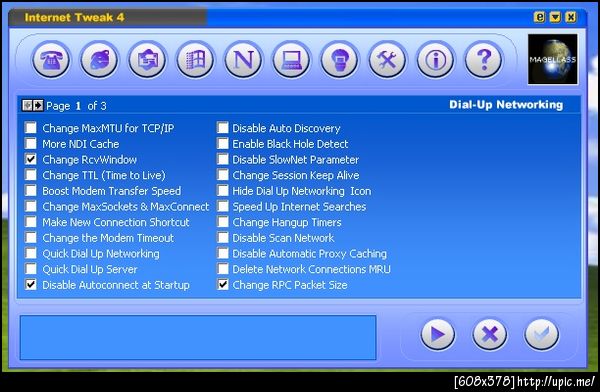Check Disable Auto Discovery
The height and width of the screenshot is (392, 600).
coord(223,127)
